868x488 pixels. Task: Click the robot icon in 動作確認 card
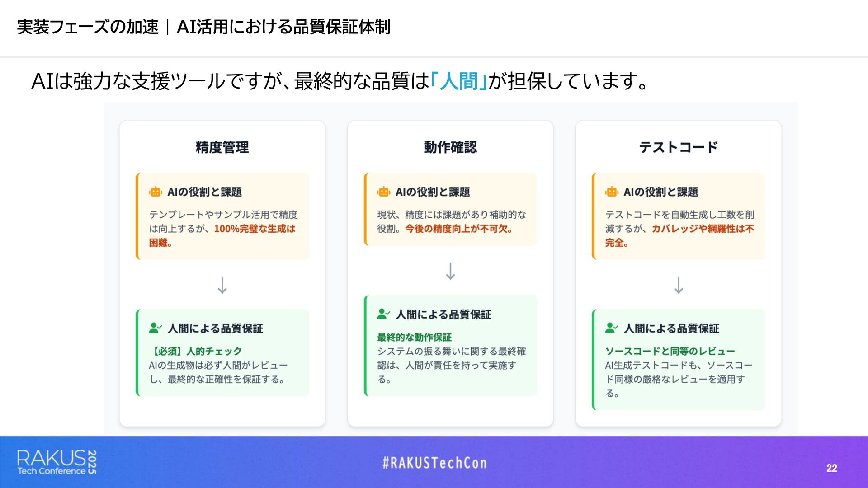pyautogui.click(x=384, y=192)
